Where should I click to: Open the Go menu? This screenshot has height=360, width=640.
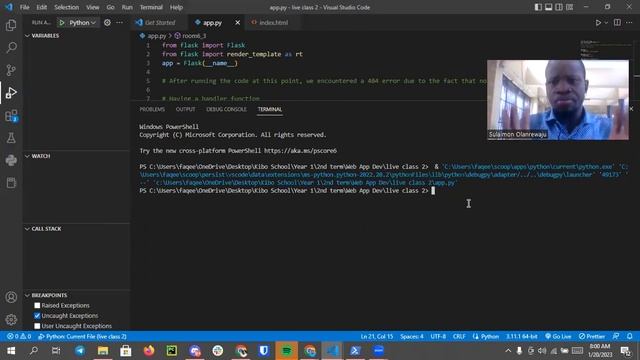pyautogui.click(x=110, y=7)
